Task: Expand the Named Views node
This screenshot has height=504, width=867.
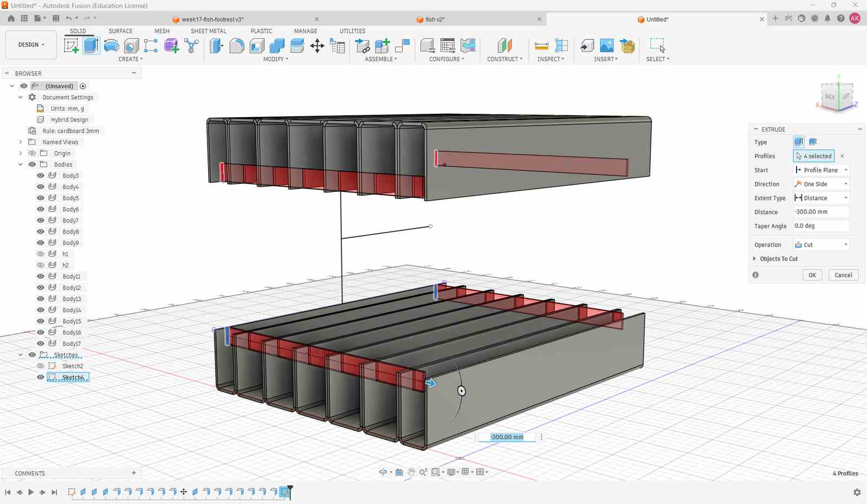Action: pyautogui.click(x=21, y=142)
